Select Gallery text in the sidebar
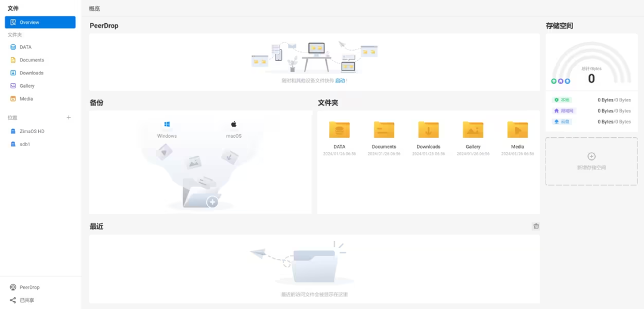The height and width of the screenshot is (309, 644). click(27, 86)
